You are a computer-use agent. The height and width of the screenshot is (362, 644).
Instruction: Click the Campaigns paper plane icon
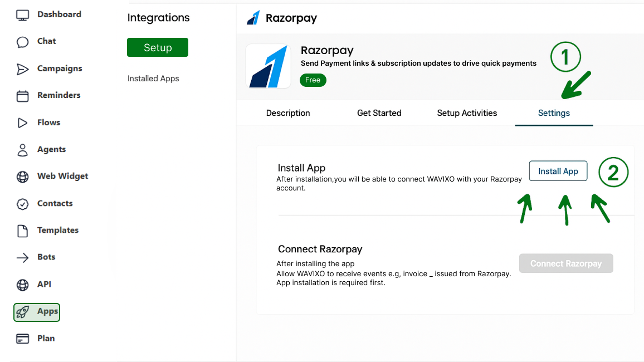pyautogui.click(x=22, y=69)
